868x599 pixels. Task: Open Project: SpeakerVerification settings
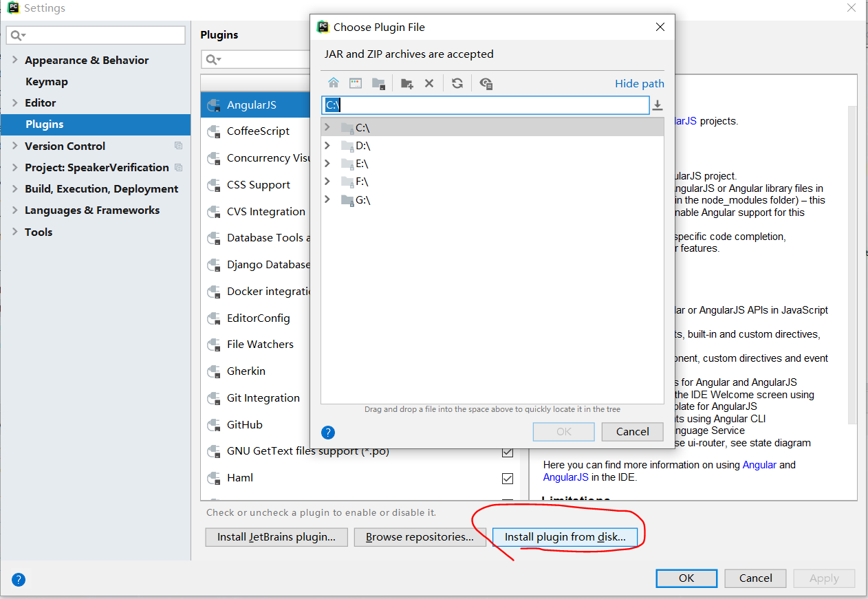97,167
